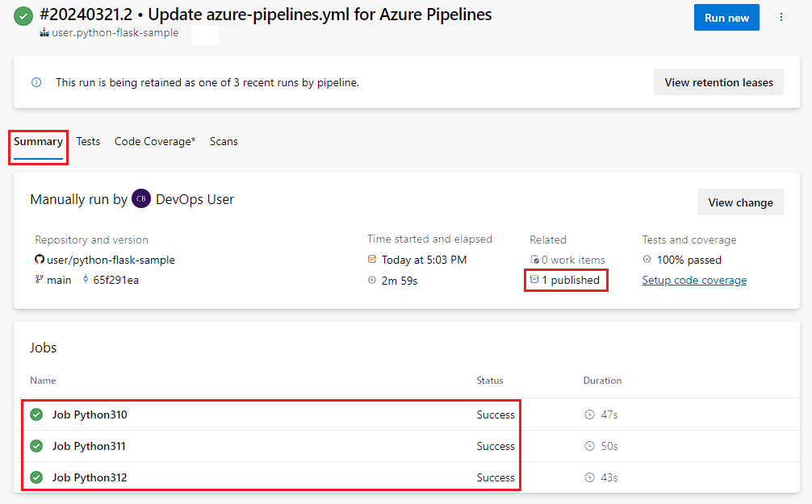This screenshot has width=812, height=504.
Task: Click the DevOps User name text
Action: tap(195, 199)
